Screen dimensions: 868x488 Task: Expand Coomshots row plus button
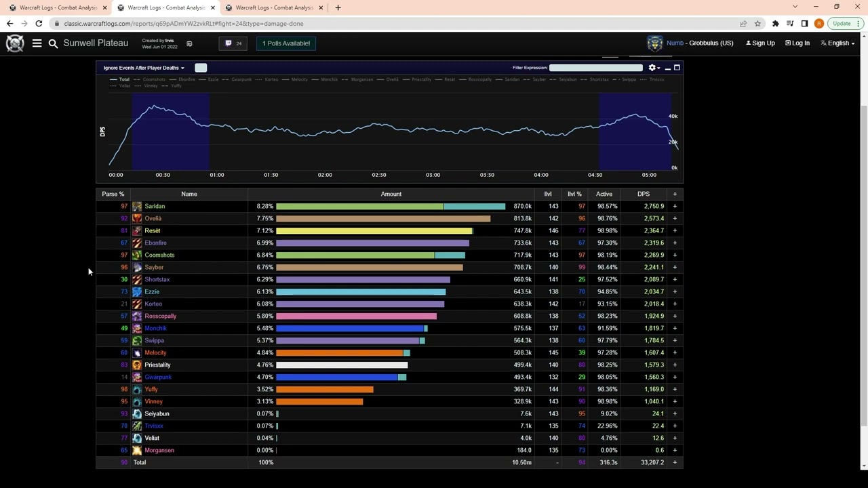point(675,255)
